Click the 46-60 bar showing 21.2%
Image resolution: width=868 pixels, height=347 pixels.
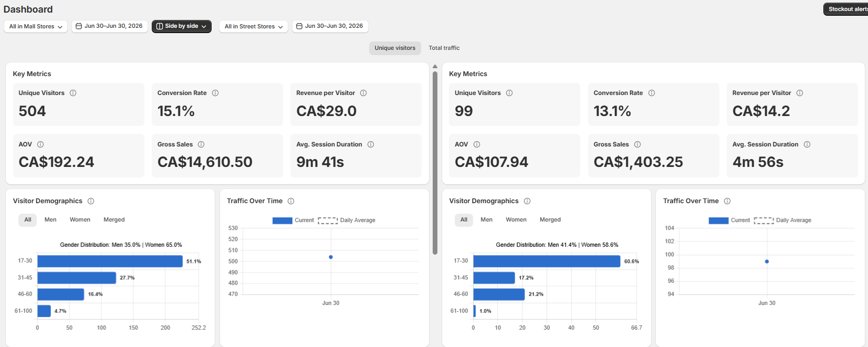click(x=499, y=295)
